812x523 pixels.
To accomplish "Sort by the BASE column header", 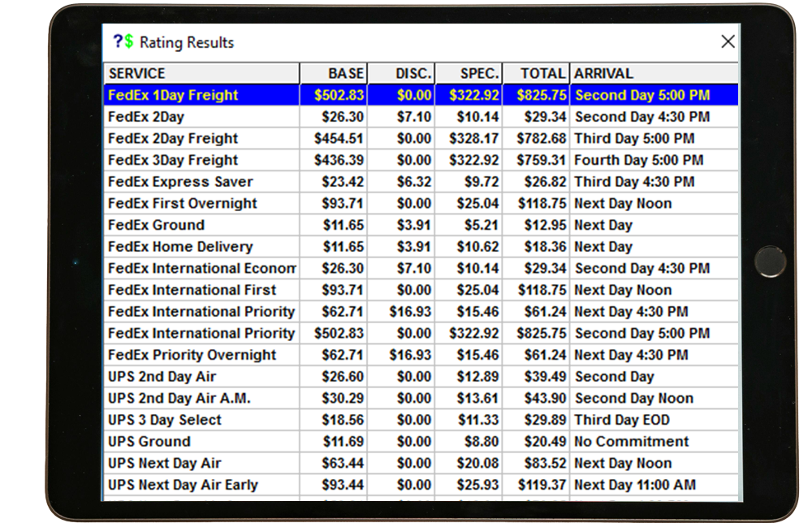I will pyautogui.click(x=334, y=73).
